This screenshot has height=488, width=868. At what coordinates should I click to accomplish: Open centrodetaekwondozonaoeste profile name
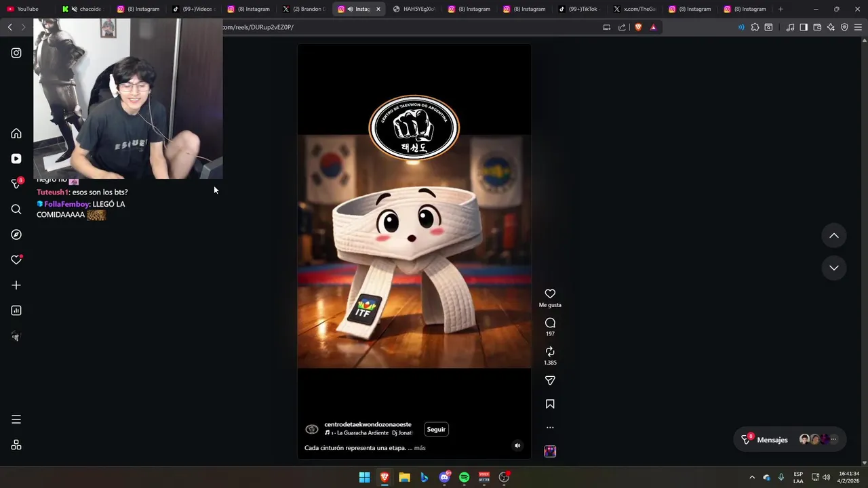[368, 424]
